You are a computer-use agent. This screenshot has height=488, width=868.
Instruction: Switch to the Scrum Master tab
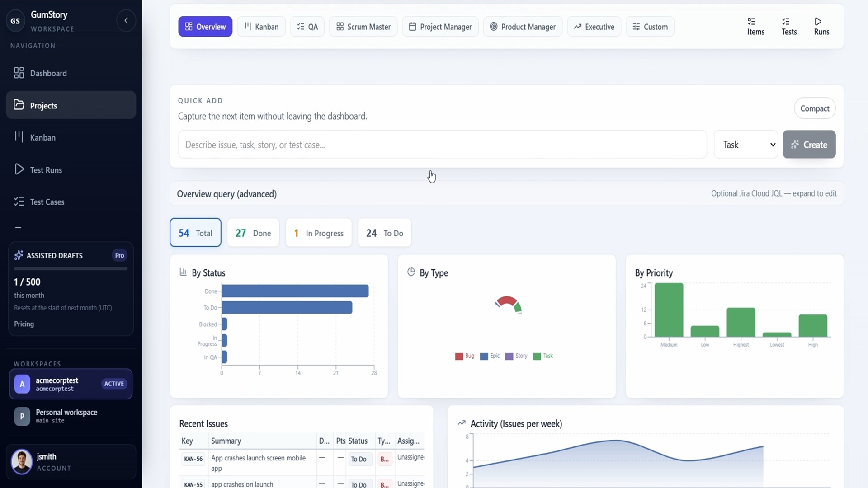tap(363, 27)
